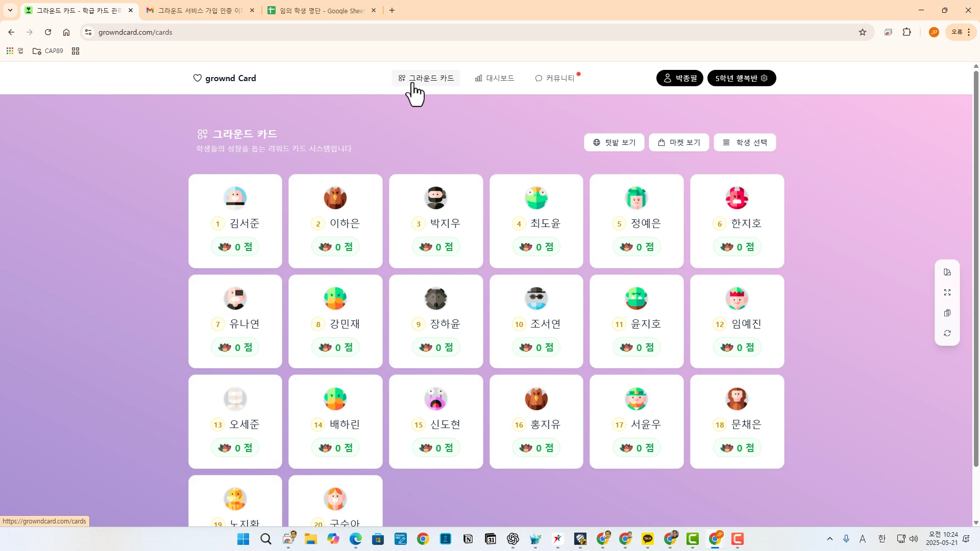Open the 커뮤니티 menu item

click(555, 78)
